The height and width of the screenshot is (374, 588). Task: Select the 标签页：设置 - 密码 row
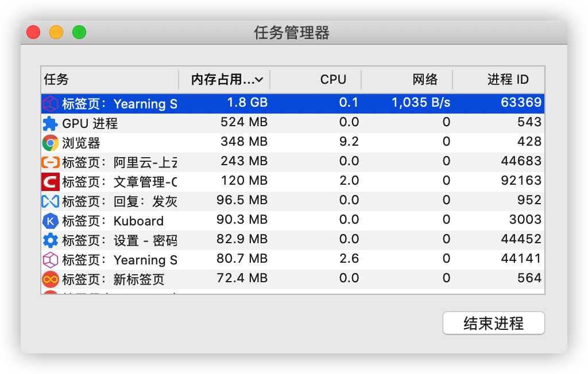coord(292,240)
